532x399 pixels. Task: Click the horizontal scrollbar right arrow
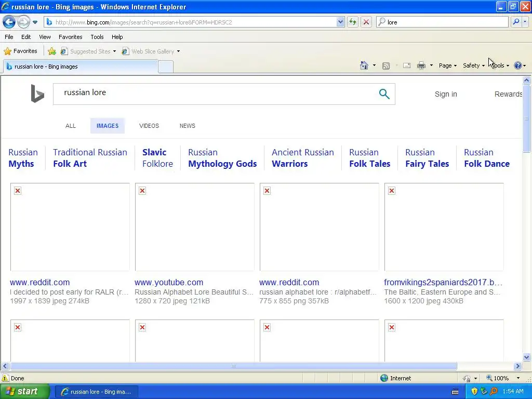click(x=517, y=366)
